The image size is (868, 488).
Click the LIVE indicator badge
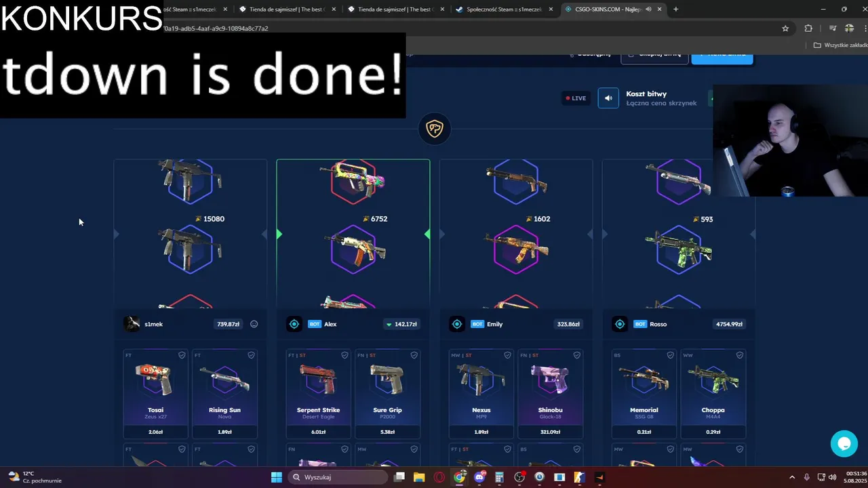[576, 98]
